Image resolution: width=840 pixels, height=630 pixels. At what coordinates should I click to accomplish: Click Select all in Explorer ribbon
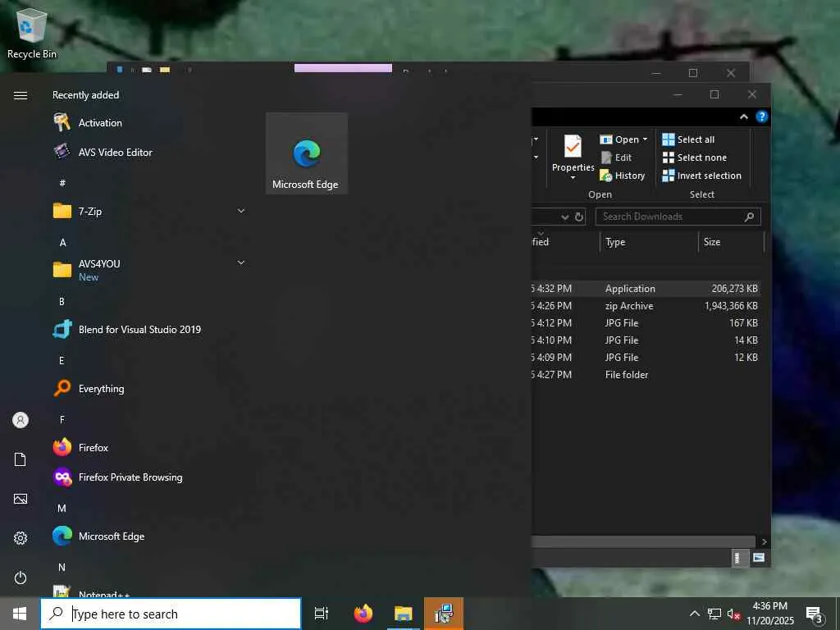pyautogui.click(x=688, y=139)
